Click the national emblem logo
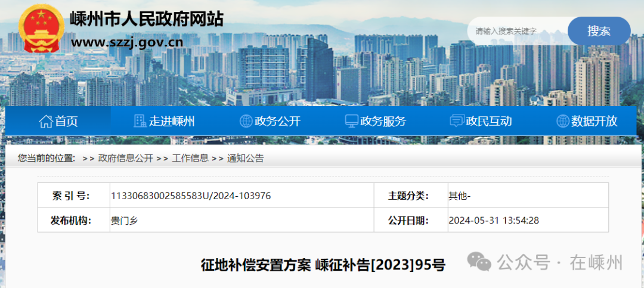The height and width of the screenshot is (288, 644). tap(41, 30)
